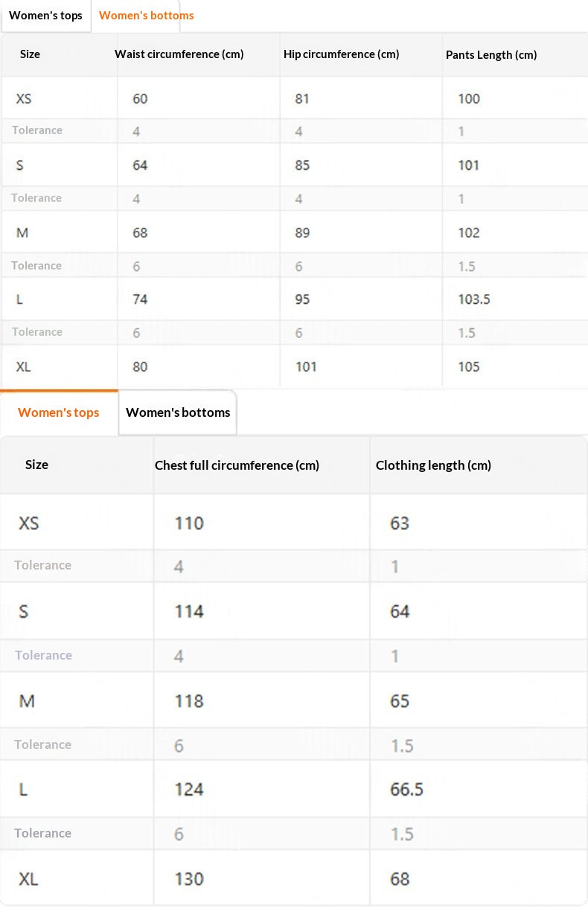Select clothing length cell 66.5
The image size is (588, 909).
point(406,789)
